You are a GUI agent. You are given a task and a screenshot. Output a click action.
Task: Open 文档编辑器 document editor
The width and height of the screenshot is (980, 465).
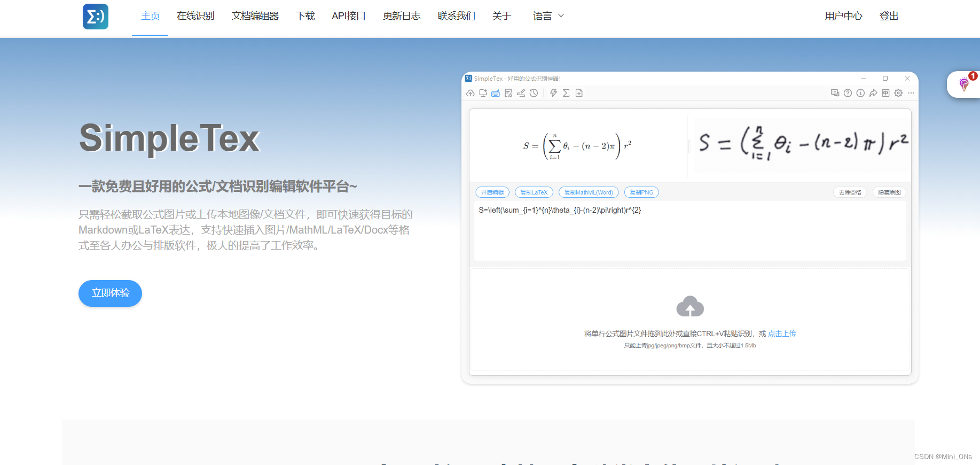(x=255, y=16)
